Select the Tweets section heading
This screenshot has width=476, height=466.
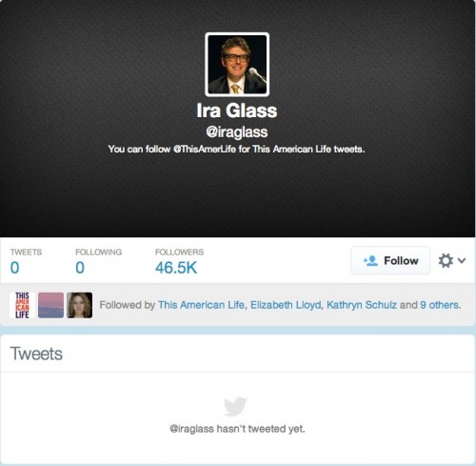(36, 354)
